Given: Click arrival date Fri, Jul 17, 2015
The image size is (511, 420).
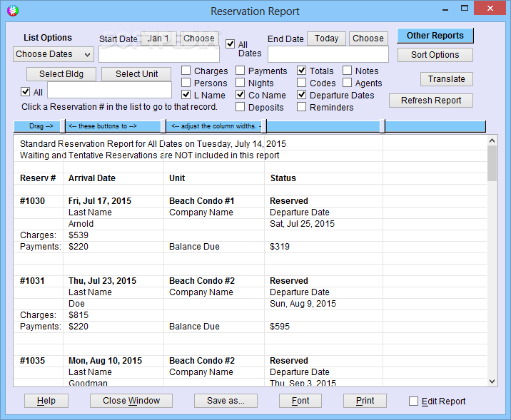Looking at the screenshot, I should [x=100, y=201].
